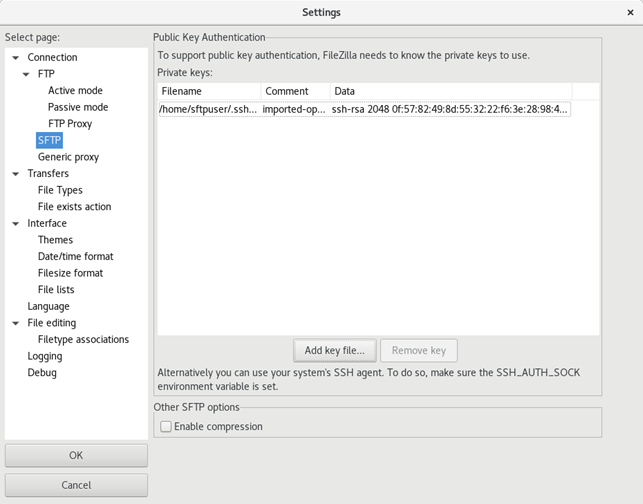Image resolution: width=643 pixels, height=504 pixels.
Task: Open the Passive mode page
Action: [78, 107]
